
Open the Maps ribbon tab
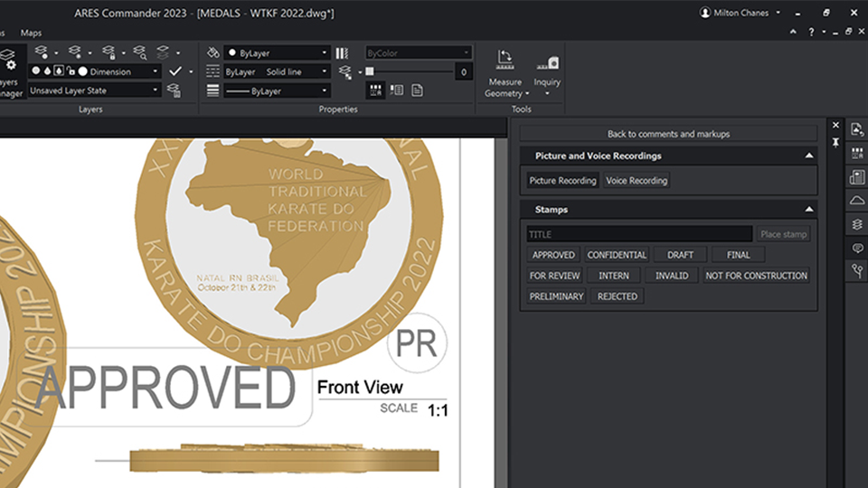click(x=31, y=33)
